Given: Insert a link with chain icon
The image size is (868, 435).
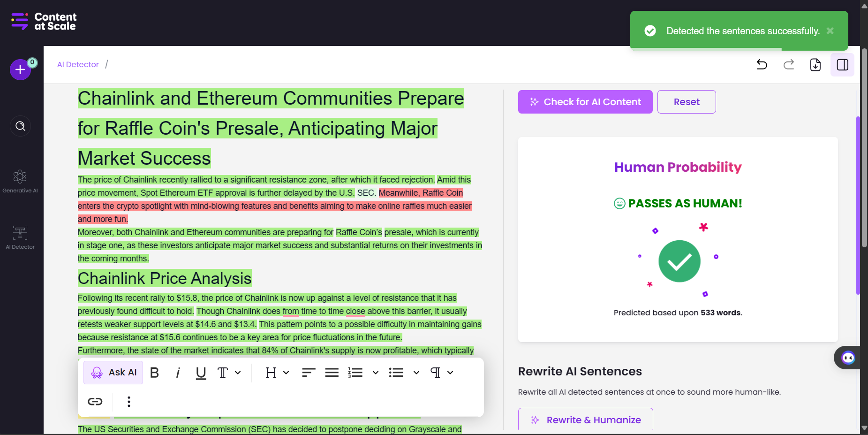Looking at the screenshot, I should (95, 402).
